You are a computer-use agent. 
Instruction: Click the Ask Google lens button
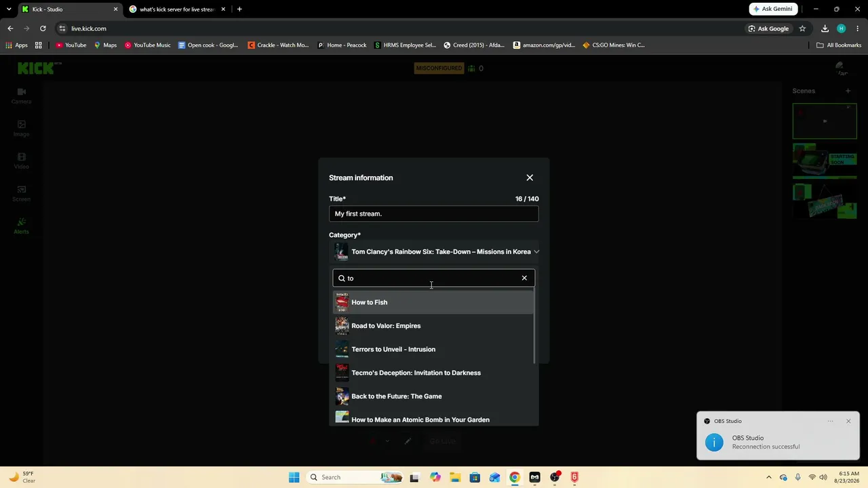[x=768, y=28]
